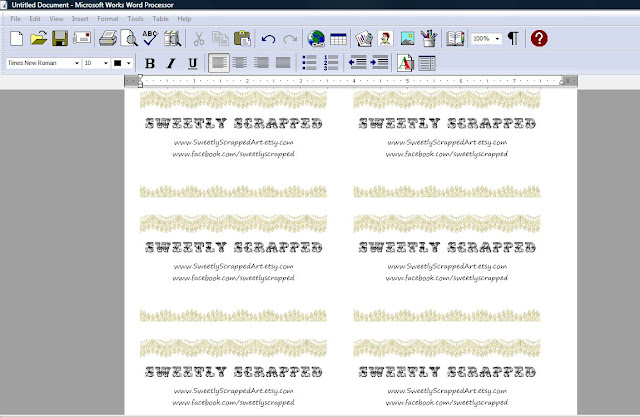The image size is (640, 417).
Task: Increase paragraph indent
Action: point(379,63)
